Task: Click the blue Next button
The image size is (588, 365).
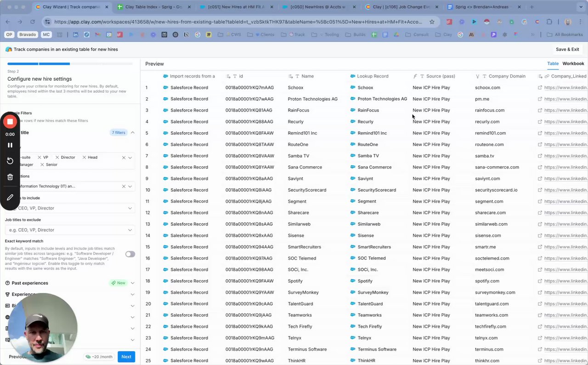Action: point(126,357)
